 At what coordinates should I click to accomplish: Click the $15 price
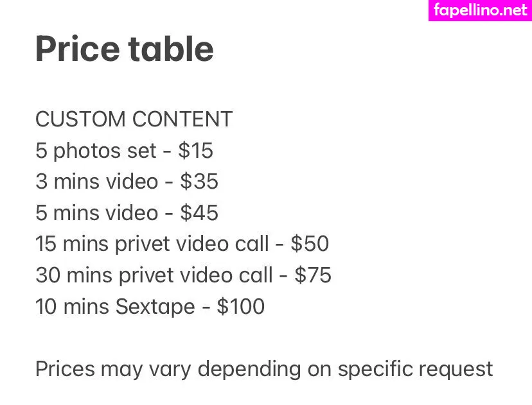coord(195,151)
